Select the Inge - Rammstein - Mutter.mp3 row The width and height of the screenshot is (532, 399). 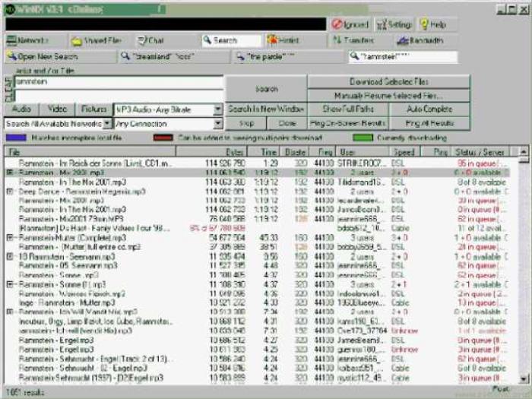point(258,302)
